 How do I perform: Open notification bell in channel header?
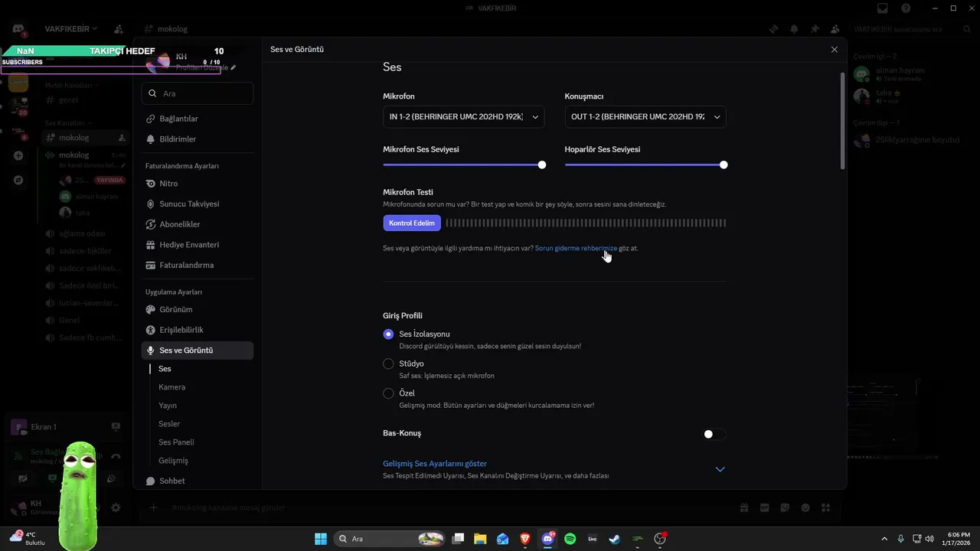[x=794, y=29]
